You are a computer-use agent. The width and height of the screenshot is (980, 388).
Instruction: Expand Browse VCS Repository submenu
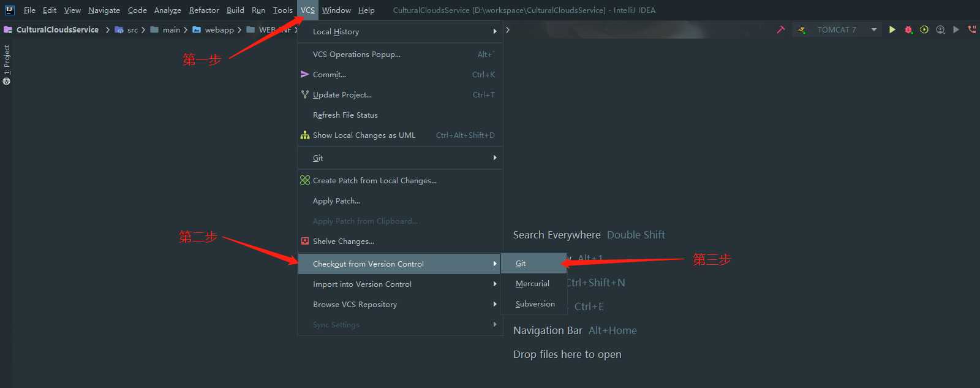point(400,304)
